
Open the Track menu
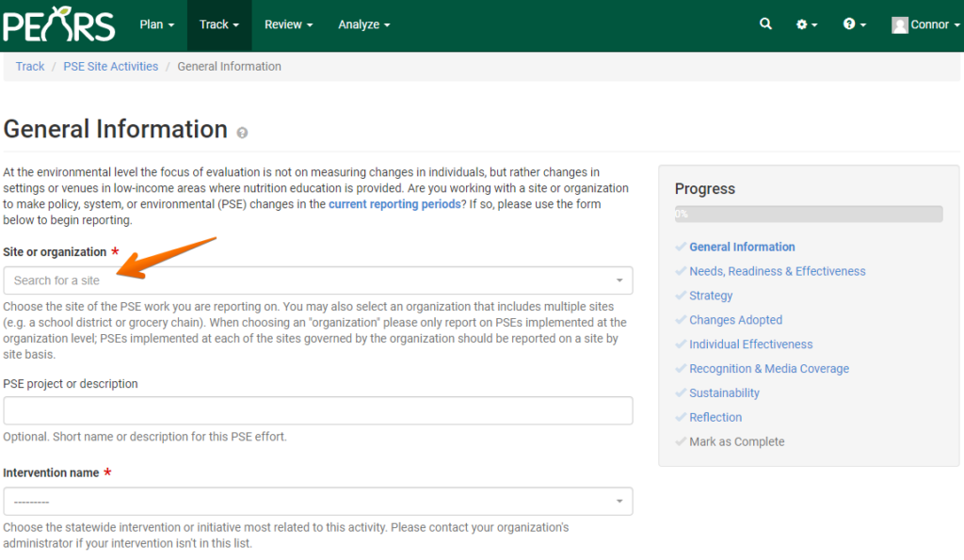click(218, 25)
